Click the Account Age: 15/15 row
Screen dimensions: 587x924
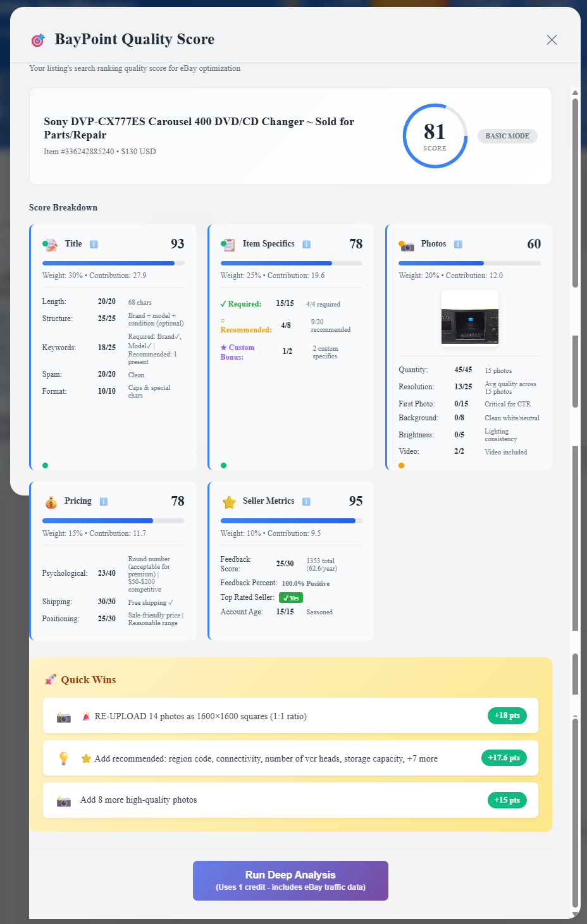292,612
